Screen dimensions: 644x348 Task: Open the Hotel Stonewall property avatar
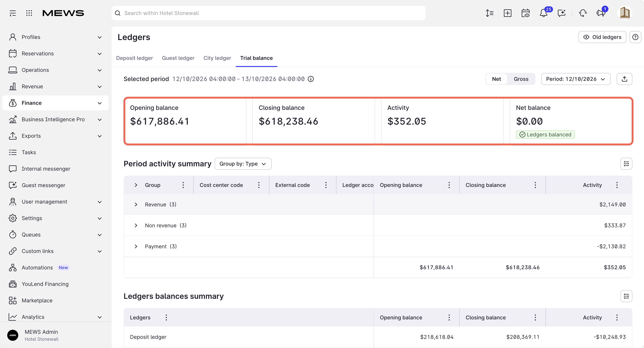tap(625, 13)
